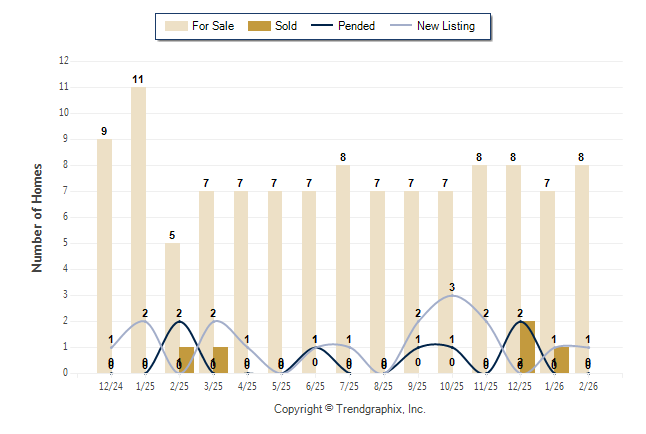Toggle the Pended series legend line

[324, 26]
